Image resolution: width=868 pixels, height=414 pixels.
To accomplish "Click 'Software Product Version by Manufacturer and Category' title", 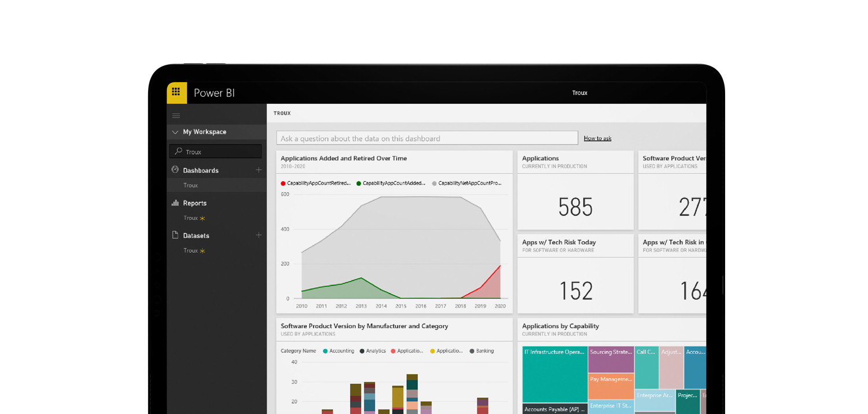I will click(x=365, y=326).
